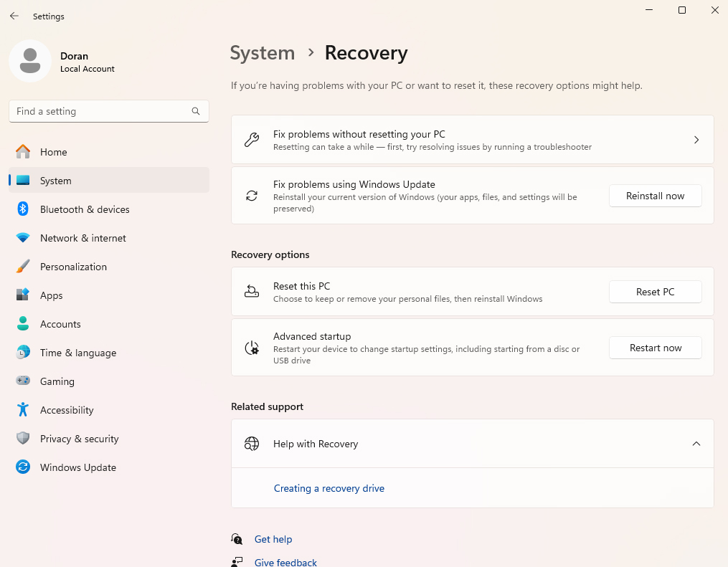Image resolution: width=728 pixels, height=567 pixels.
Task: Click the Time & language globe-clock icon
Action: (23, 352)
